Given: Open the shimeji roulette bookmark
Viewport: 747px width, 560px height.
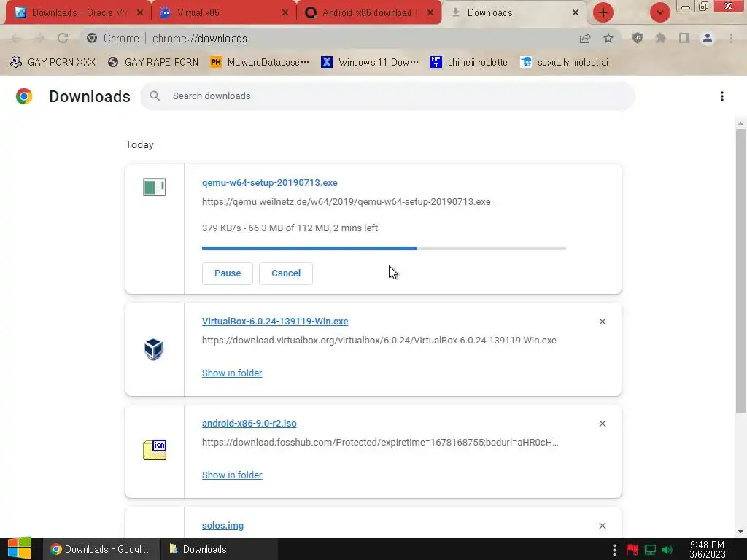Looking at the screenshot, I should pyautogui.click(x=469, y=63).
